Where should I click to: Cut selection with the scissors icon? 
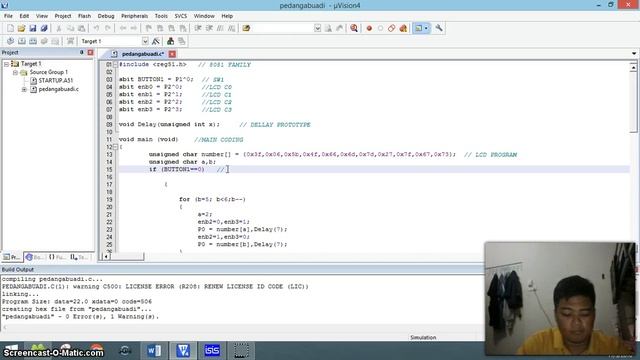point(59,28)
